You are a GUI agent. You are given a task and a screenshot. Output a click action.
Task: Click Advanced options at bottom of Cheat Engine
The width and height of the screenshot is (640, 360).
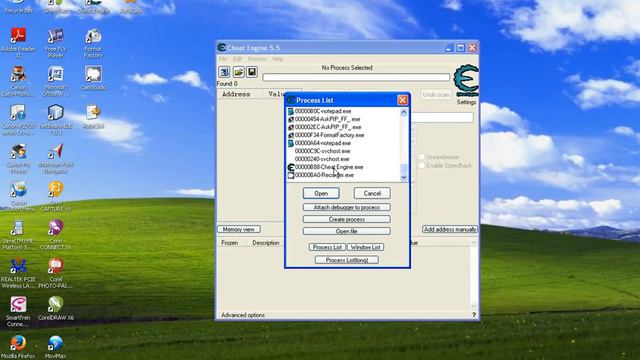coord(243,315)
